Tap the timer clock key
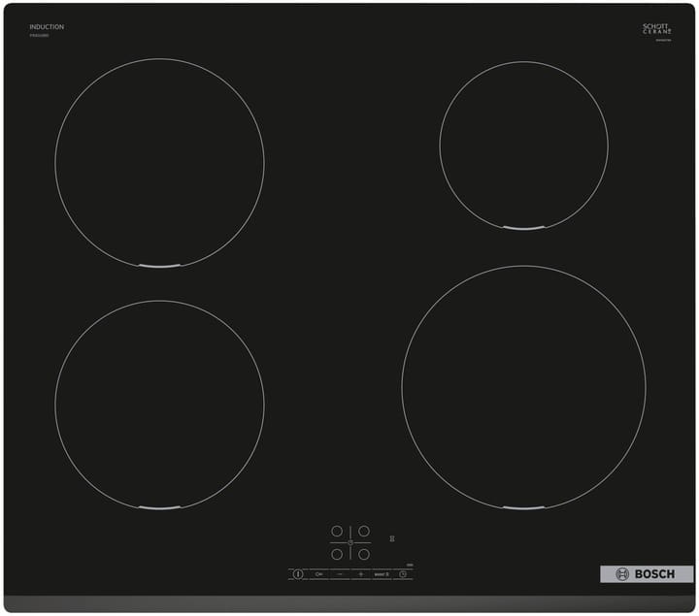 point(403,574)
